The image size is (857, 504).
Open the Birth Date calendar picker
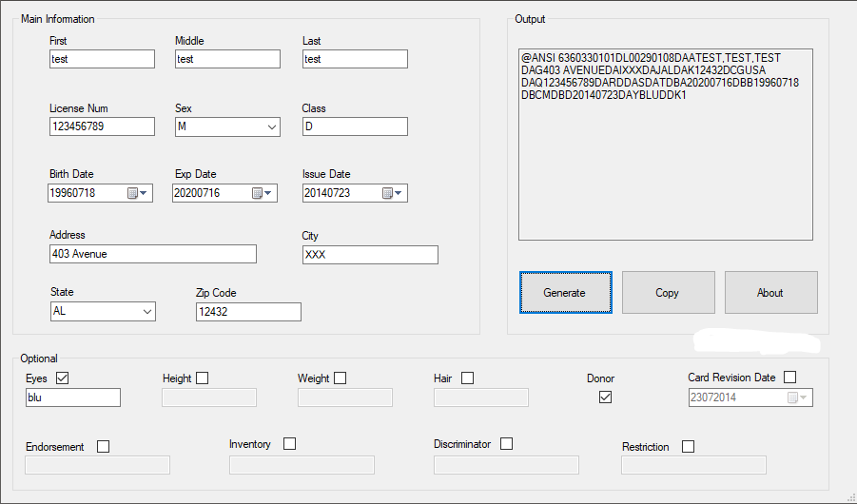(x=138, y=193)
